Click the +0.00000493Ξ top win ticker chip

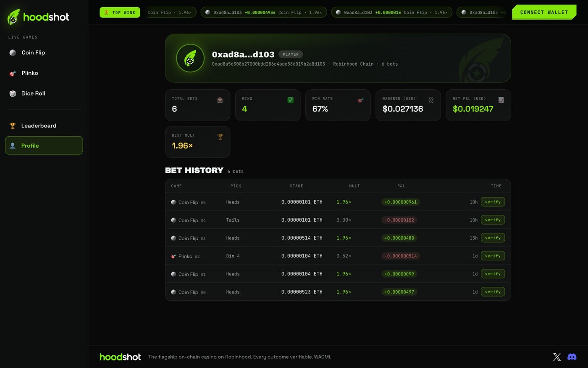pos(264,12)
